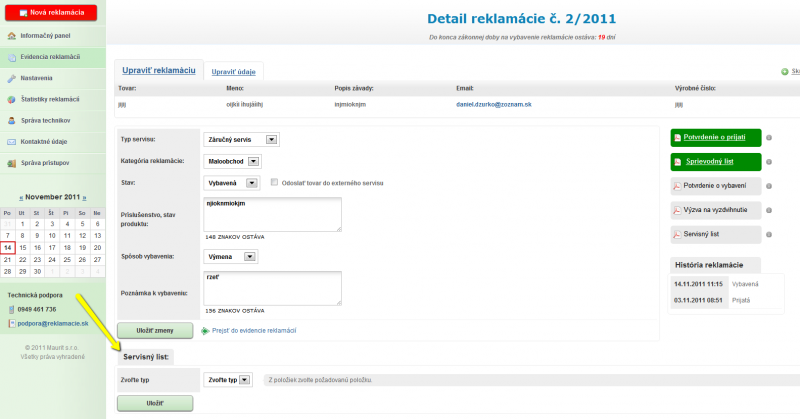Follow the Prejsť do evidencie reklamácií link

pos(254,330)
